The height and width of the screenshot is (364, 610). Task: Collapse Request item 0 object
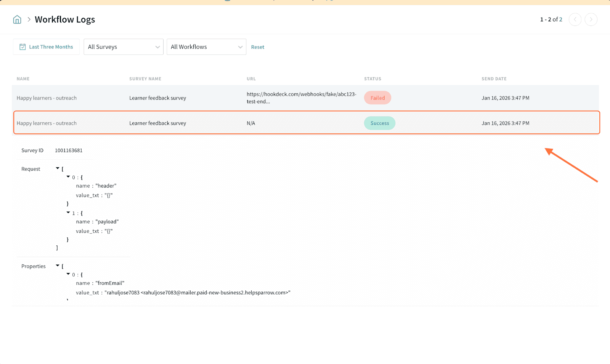[x=68, y=177]
